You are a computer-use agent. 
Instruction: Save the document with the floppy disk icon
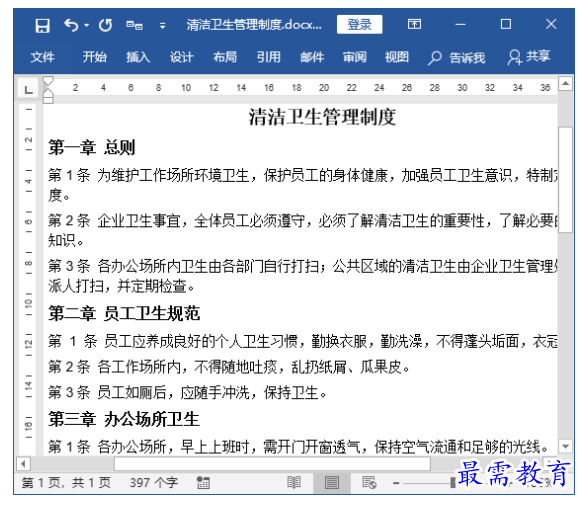(x=42, y=25)
